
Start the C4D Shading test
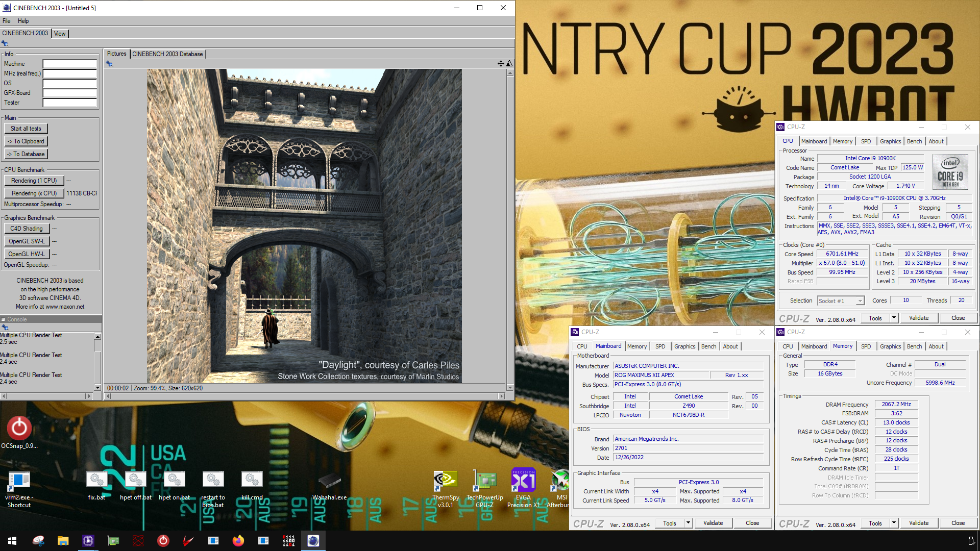tap(27, 229)
